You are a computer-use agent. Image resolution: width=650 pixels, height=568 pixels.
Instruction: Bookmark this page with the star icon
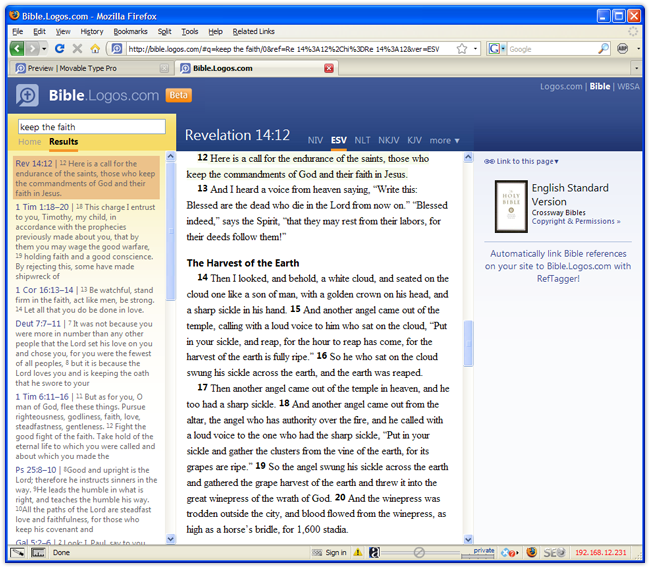pyautogui.click(x=462, y=49)
